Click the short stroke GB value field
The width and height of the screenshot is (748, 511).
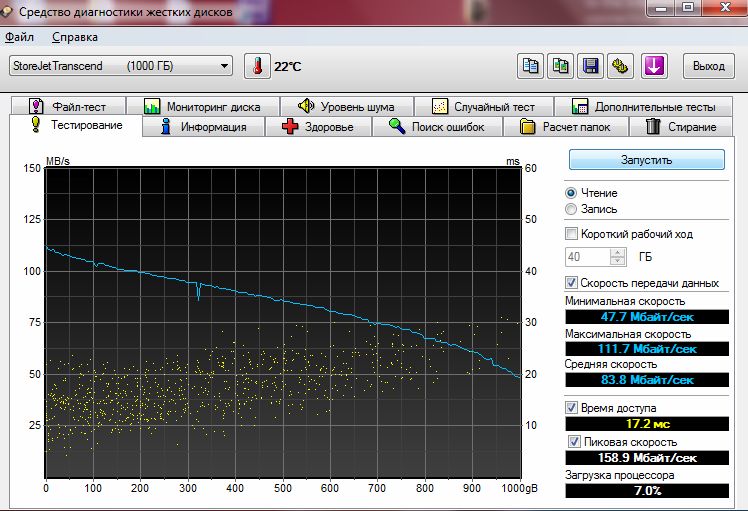click(x=586, y=257)
